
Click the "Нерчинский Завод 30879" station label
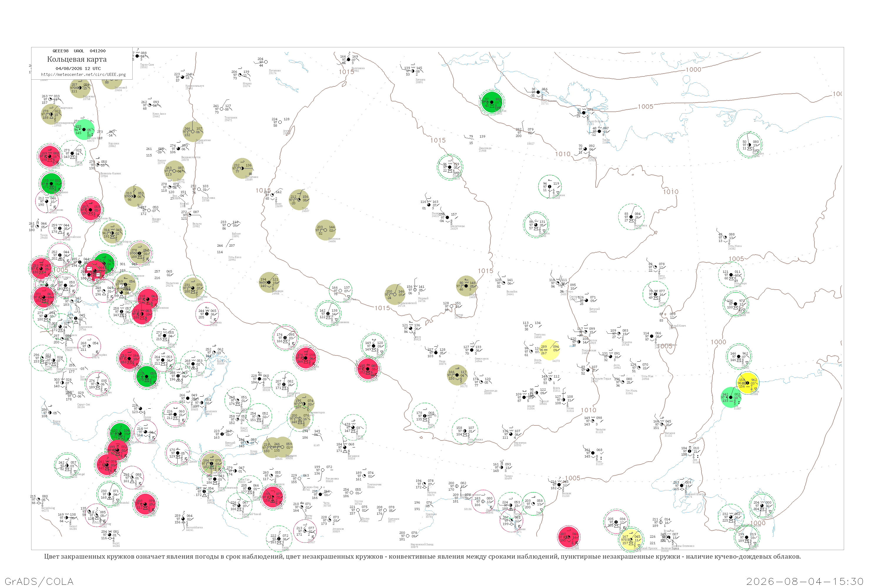pos(422,546)
